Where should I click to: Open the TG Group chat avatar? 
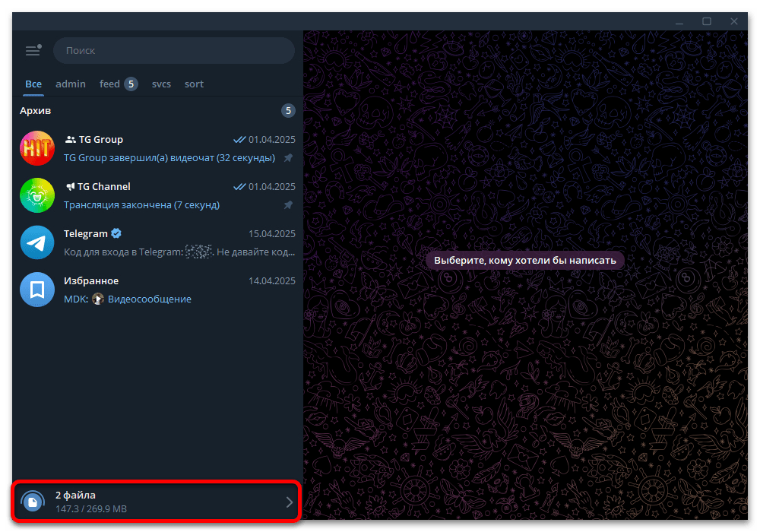pos(37,148)
